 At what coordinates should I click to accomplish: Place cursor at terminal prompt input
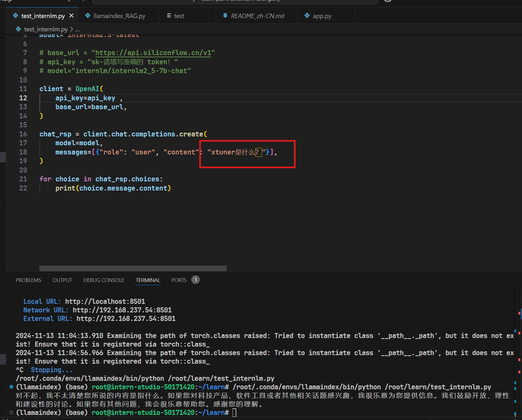point(235,412)
